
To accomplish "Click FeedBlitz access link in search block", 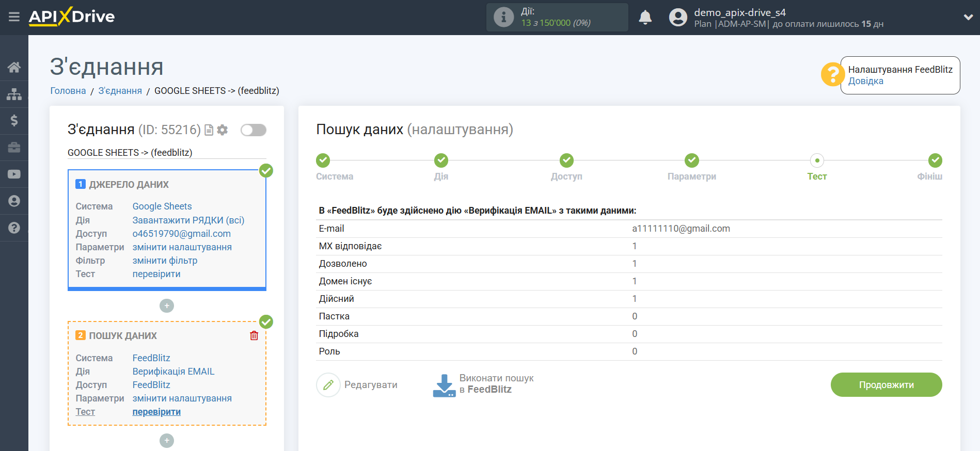I will [x=151, y=385].
